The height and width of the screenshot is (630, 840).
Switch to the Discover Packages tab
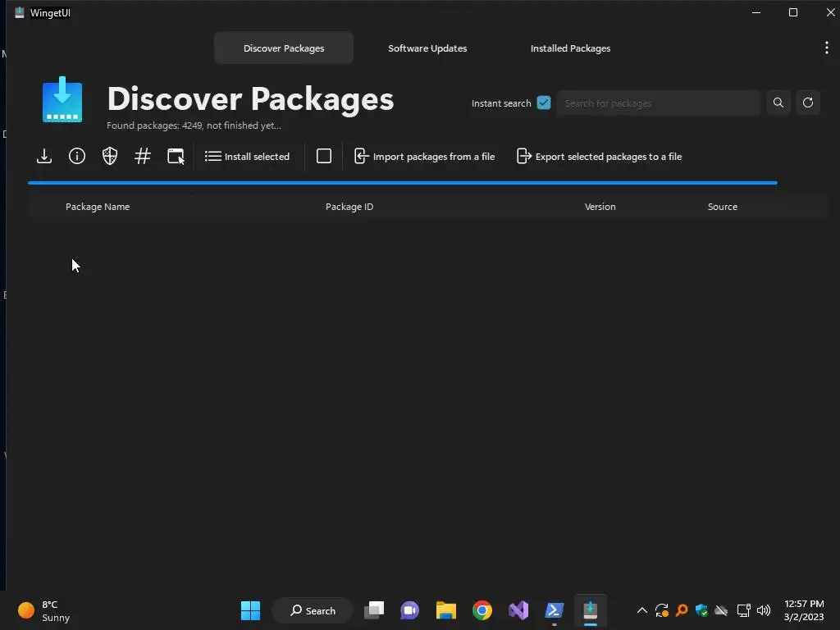[x=284, y=48]
